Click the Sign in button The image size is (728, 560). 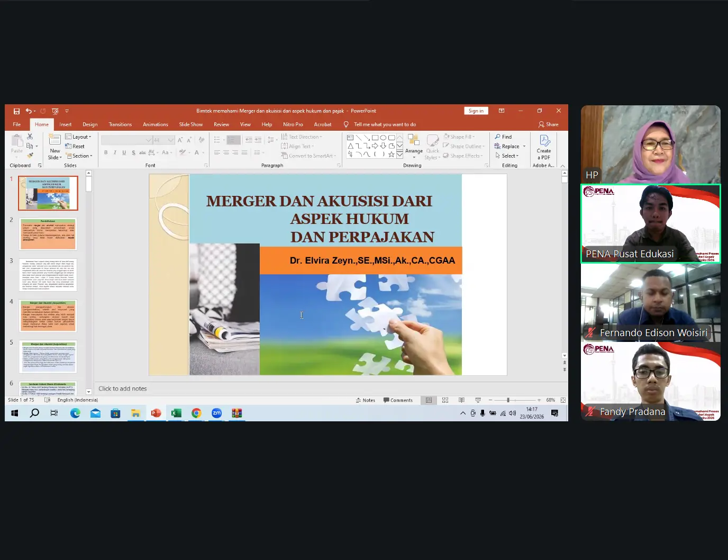(x=476, y=111)
